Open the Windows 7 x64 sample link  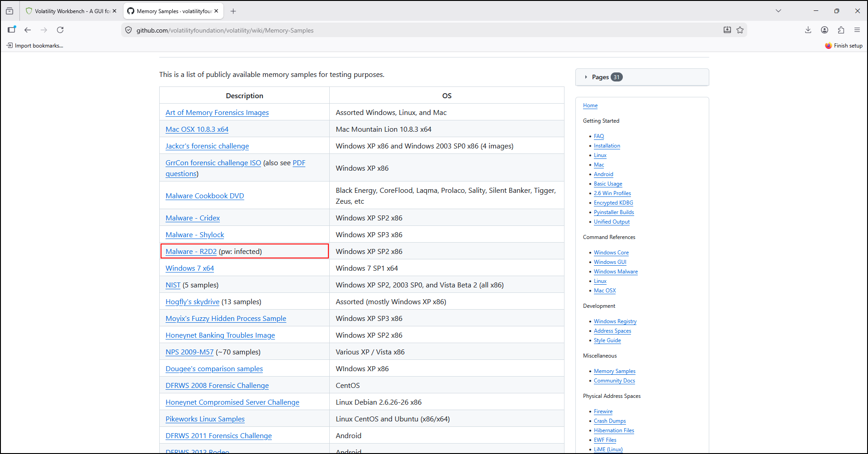(x=190, y=268)
